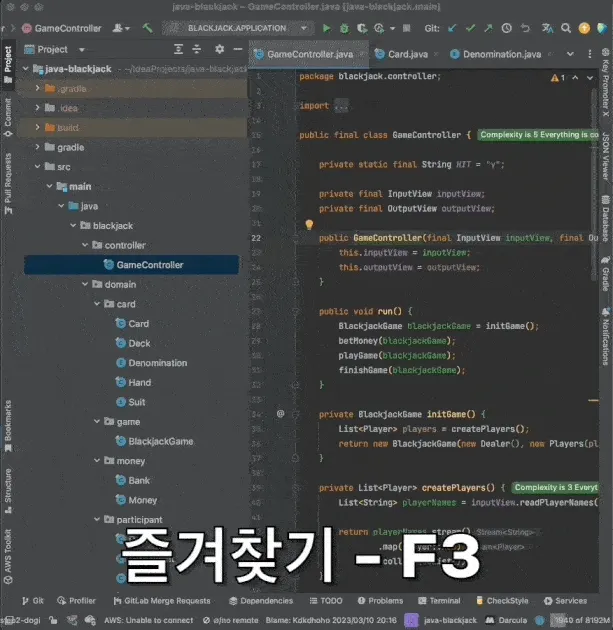Image resolution: width=613 pixels, height=630 pixels.
Task: Toggle the Bookmarks sidebar tab
Action: click(8, 425)
